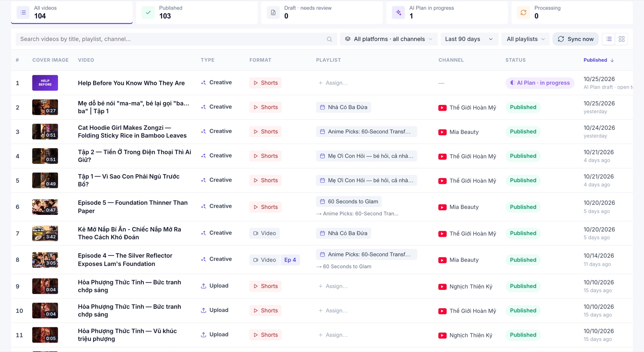Click the search magnifier icon

[329, 39]
